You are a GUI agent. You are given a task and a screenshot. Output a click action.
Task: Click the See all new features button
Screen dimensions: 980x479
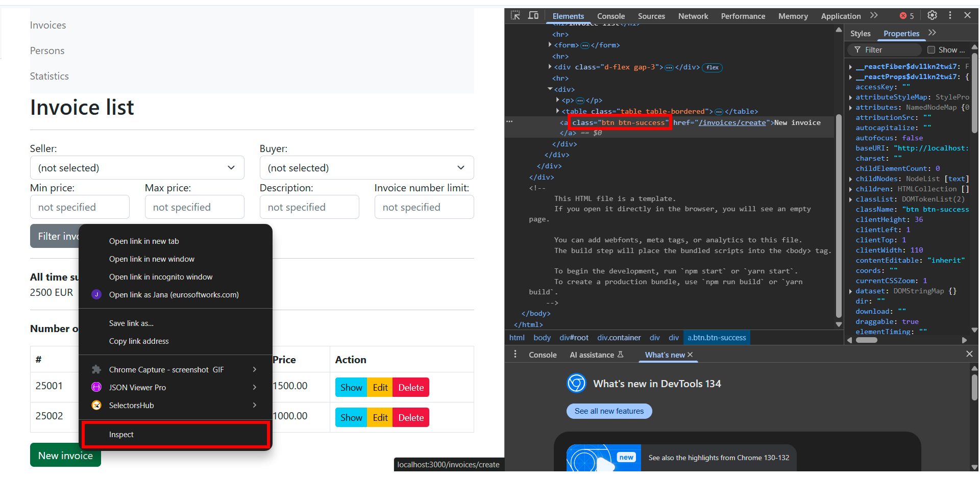(609, 411)
